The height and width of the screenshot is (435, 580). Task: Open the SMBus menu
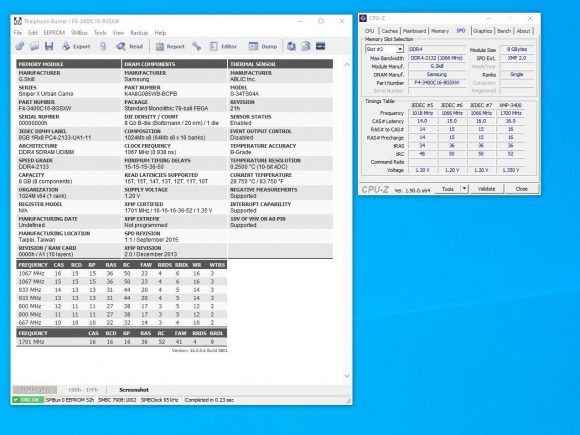[x=79, y=33]
